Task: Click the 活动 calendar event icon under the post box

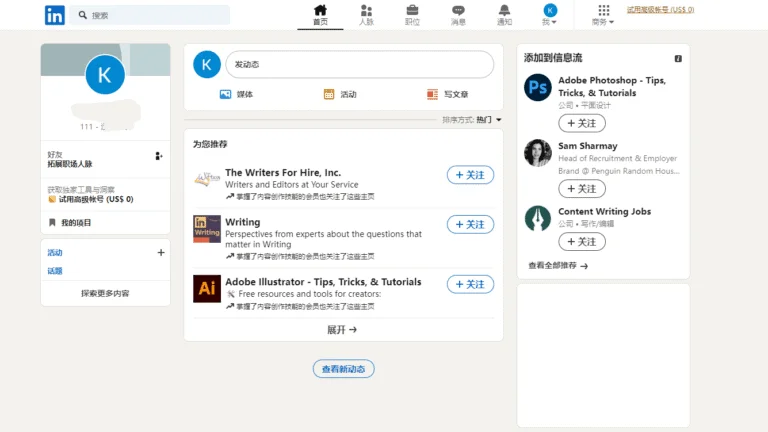Action: [x=329, y=94]
